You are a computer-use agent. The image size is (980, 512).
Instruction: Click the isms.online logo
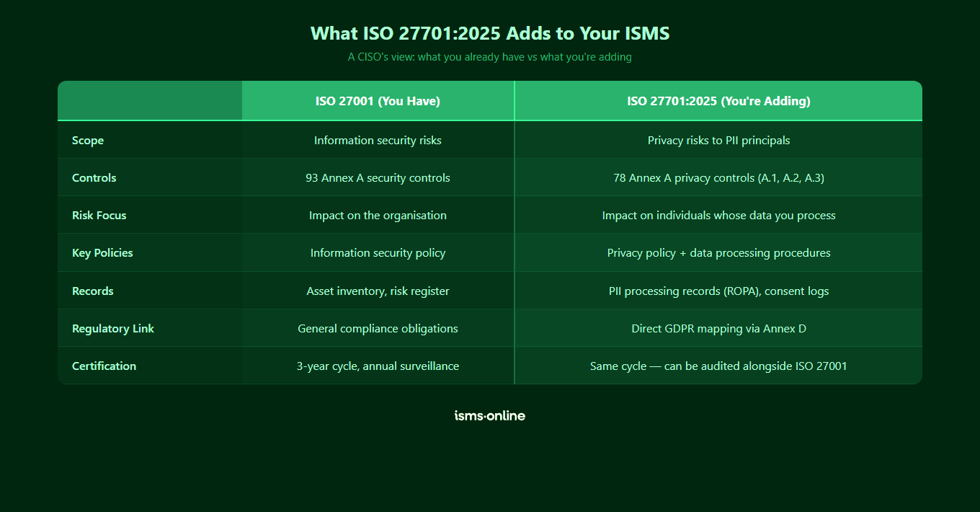(x=489, y=415)
